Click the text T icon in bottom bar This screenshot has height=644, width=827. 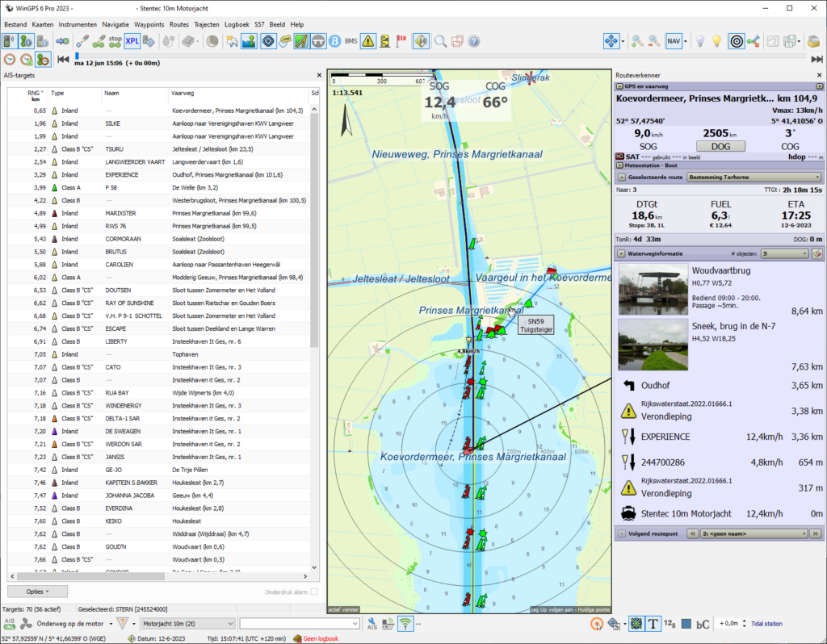click(653, 624)
